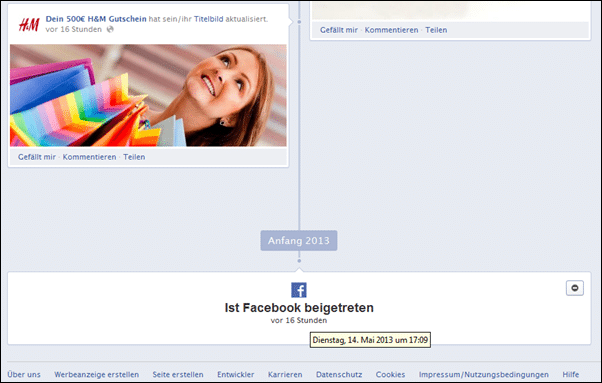Click 'Teilen' in the right column post
The width and height of the screenshot is (602, 383).
coord(436,30)
